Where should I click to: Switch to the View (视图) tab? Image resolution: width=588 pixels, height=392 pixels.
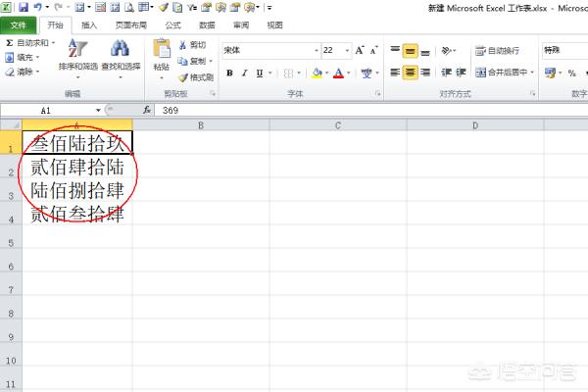[x=274, y=25]
